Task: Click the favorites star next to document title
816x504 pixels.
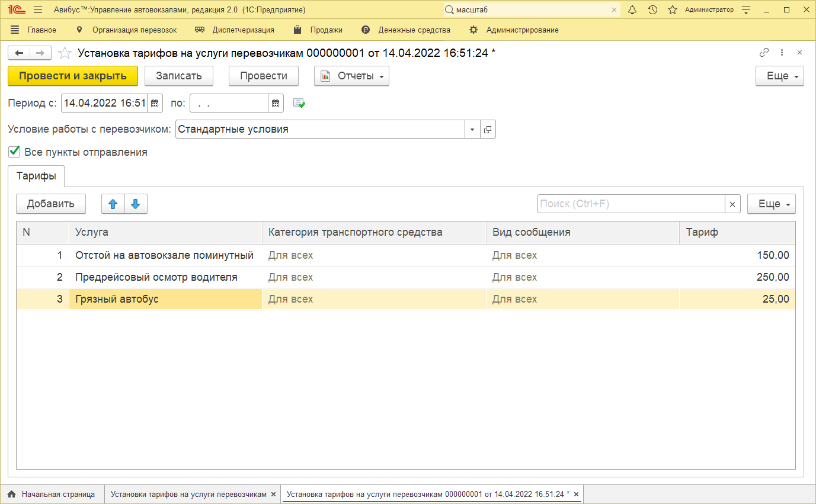Action: point(65,53)
